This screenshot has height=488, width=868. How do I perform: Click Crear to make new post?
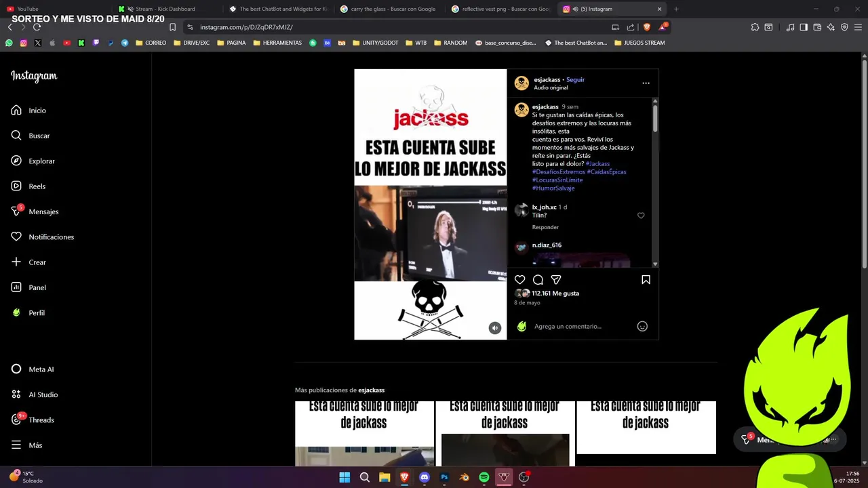pyautogui.click(x=28, y=262)
